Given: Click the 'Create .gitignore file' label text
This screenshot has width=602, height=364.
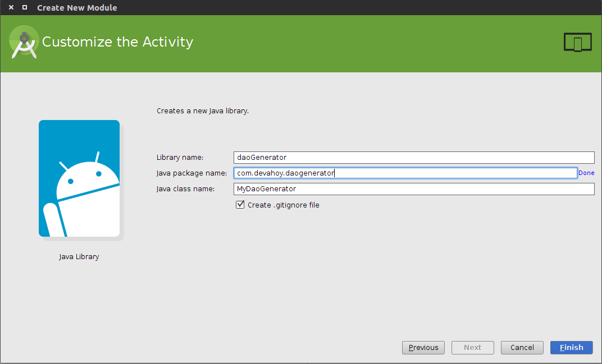Looking at the screenshot, I should [x=284, y=205].
